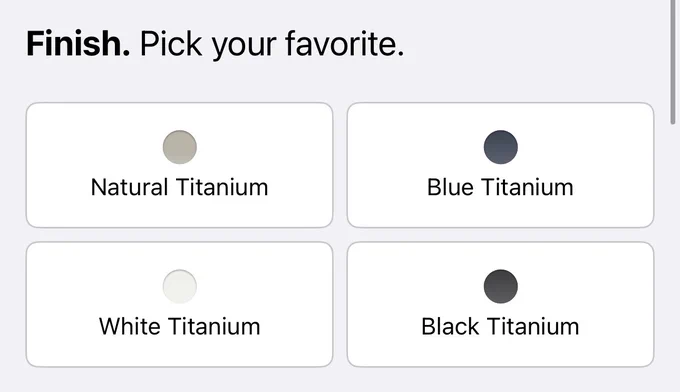
Task: Choose the Black Titanium finish card
Action: pos(500,304)
